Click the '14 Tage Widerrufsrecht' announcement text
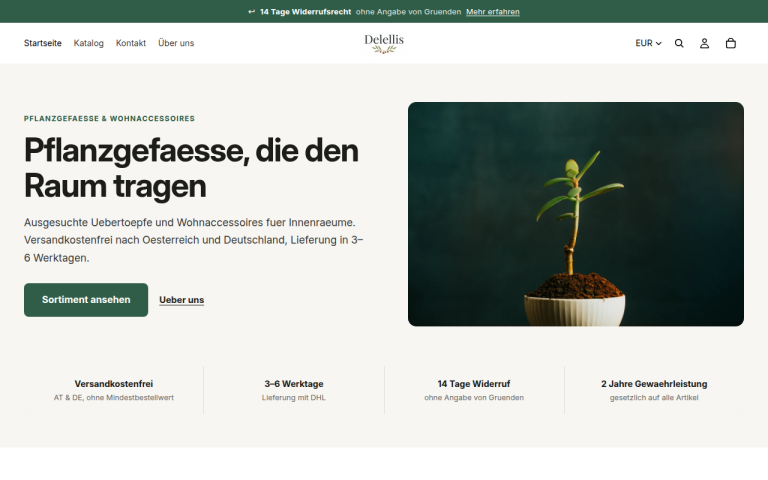The width and height of the screenshot is (768, 480). click(306, 12)
